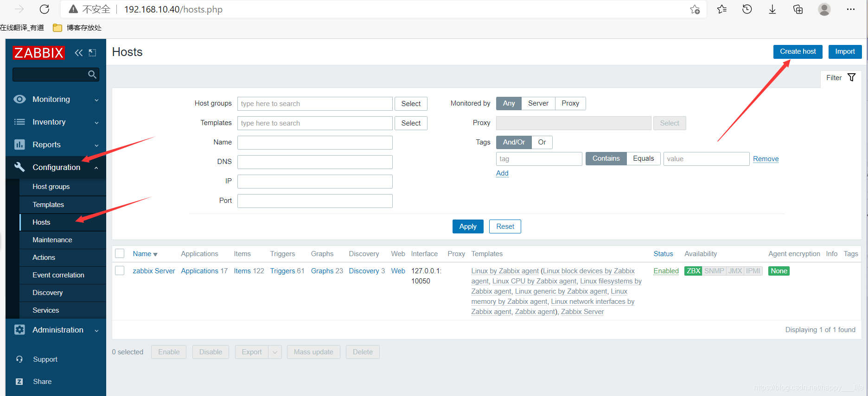Screen dimensions: 868x396
Task: Tick the zabbix Server row checkbox
Action: 120,270
